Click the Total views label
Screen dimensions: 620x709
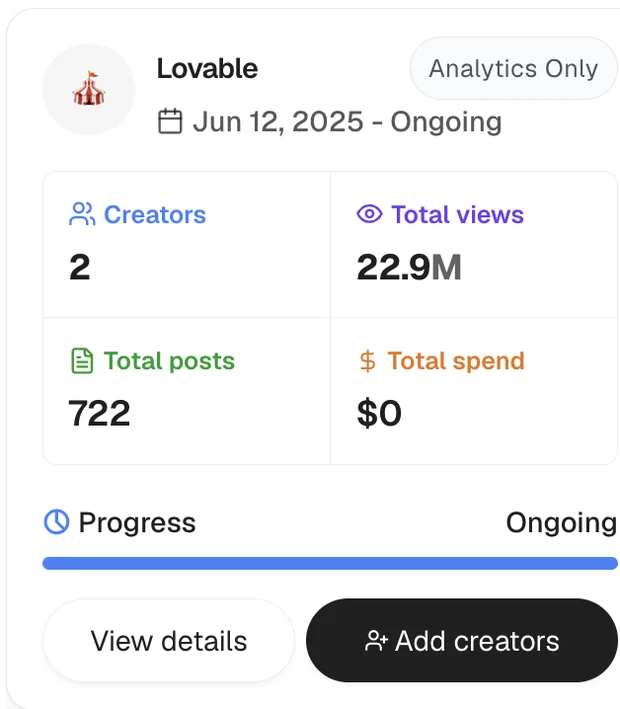[x=458, y=214]
